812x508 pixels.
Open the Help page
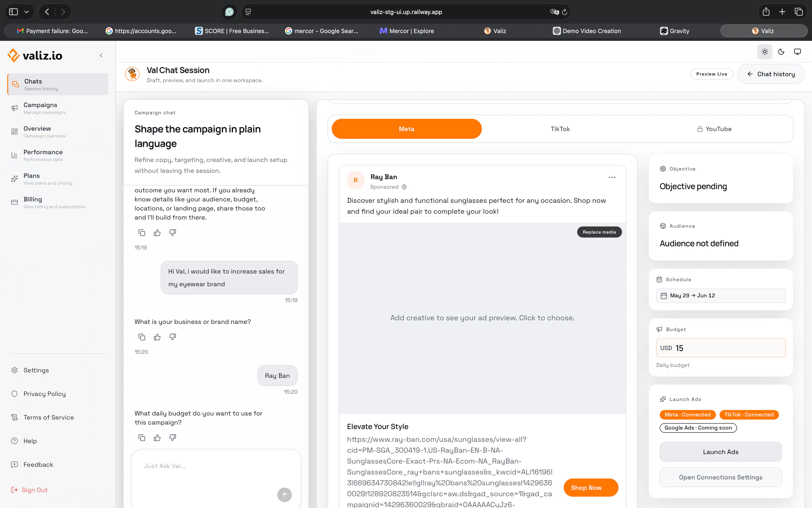(58, 441)
